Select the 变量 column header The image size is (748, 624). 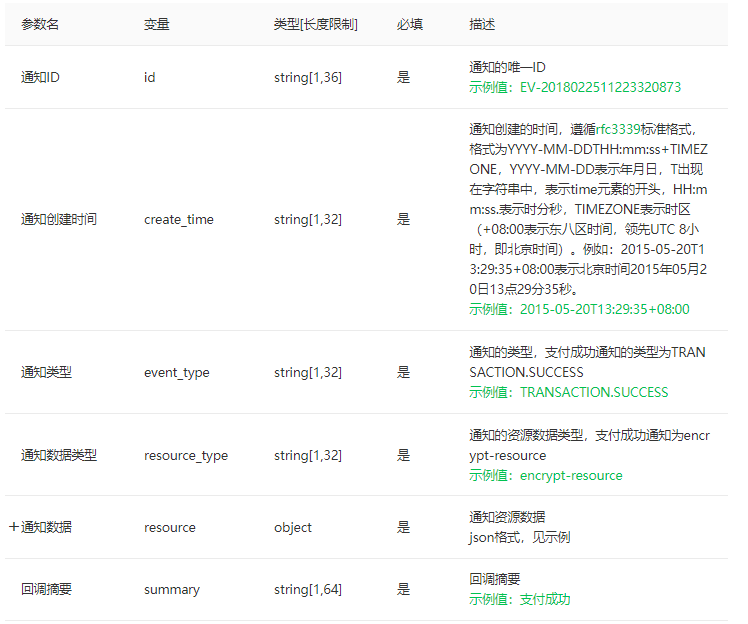click(156, 24)
